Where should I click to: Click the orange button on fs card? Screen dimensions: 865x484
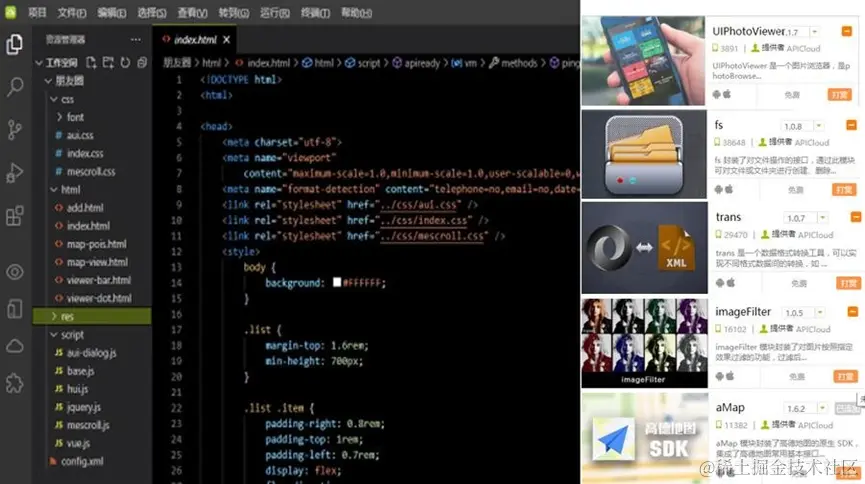(844, 190)
